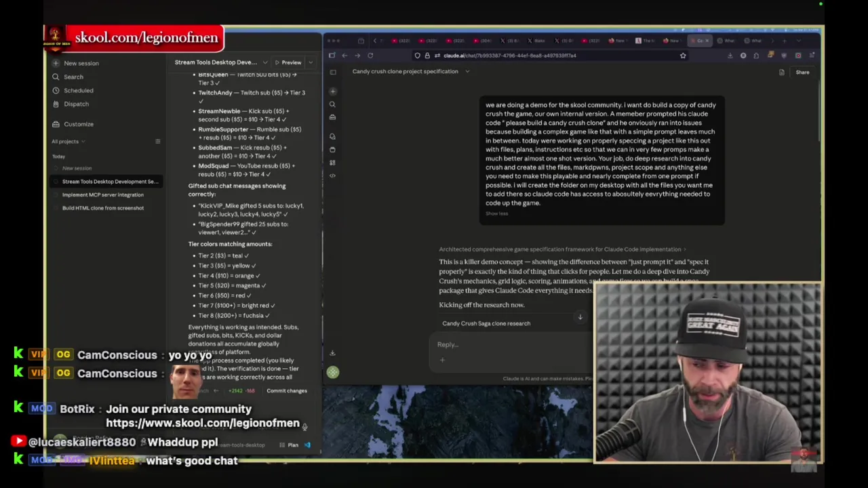The width and height of the screenshot is (868, 488).
Task: Click the project list filter icon
Action: pos(157,142)
